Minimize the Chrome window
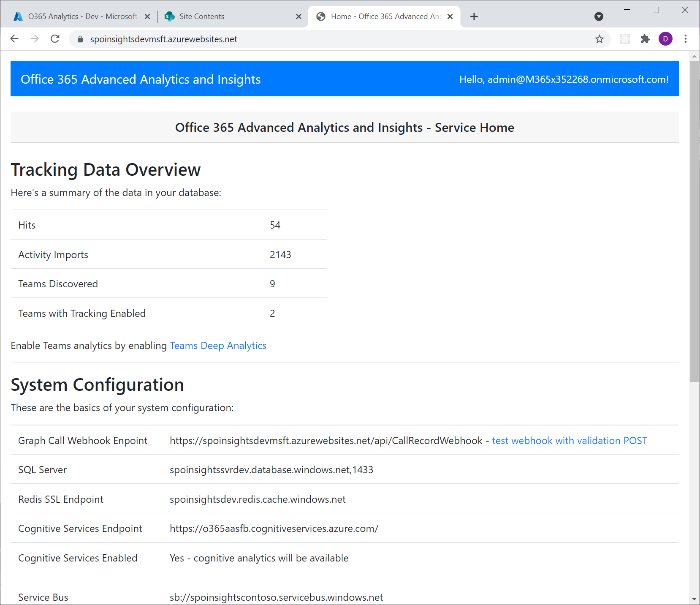 (x=627, y=10)
